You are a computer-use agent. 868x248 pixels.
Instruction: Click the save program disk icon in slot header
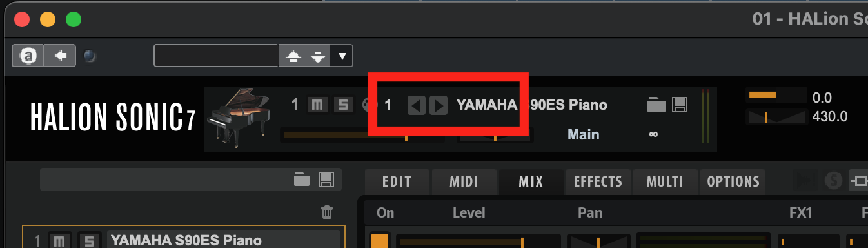tap(678, 105)
